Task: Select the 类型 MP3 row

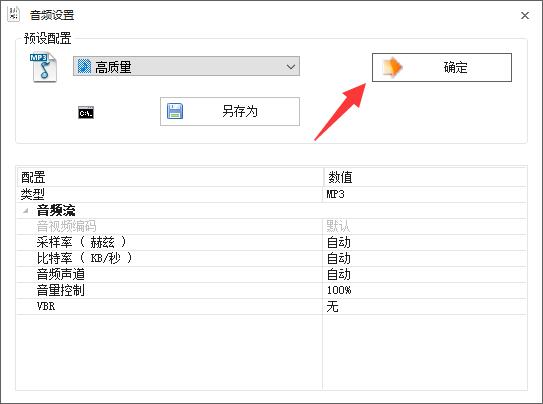Action: click(272, 194)
